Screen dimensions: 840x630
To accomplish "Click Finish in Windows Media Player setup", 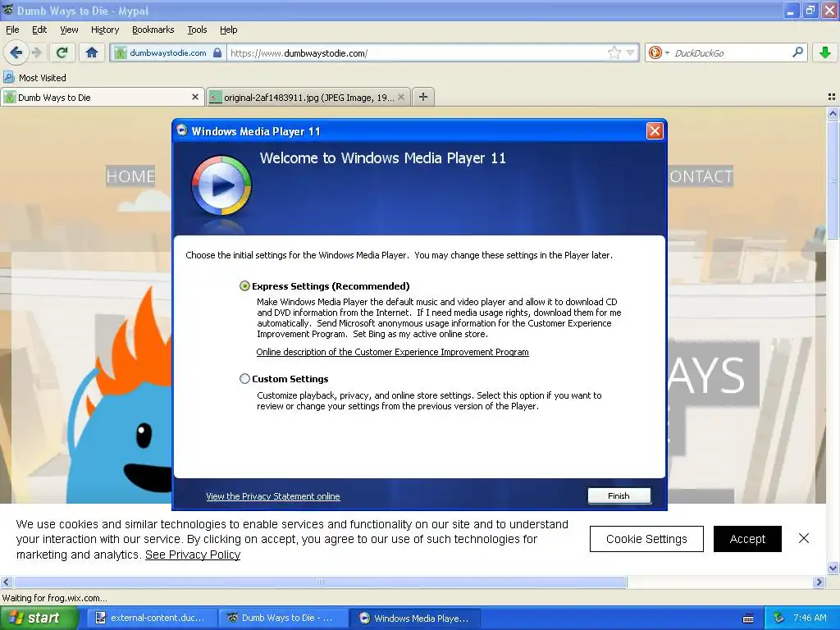I will coord(619,496).
